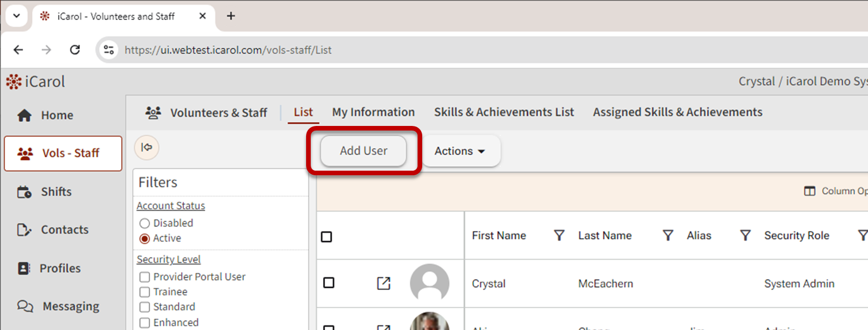The image size is (868, 330).
Task: Click the Home icon in sidebar
Action: tap(25, 115)
